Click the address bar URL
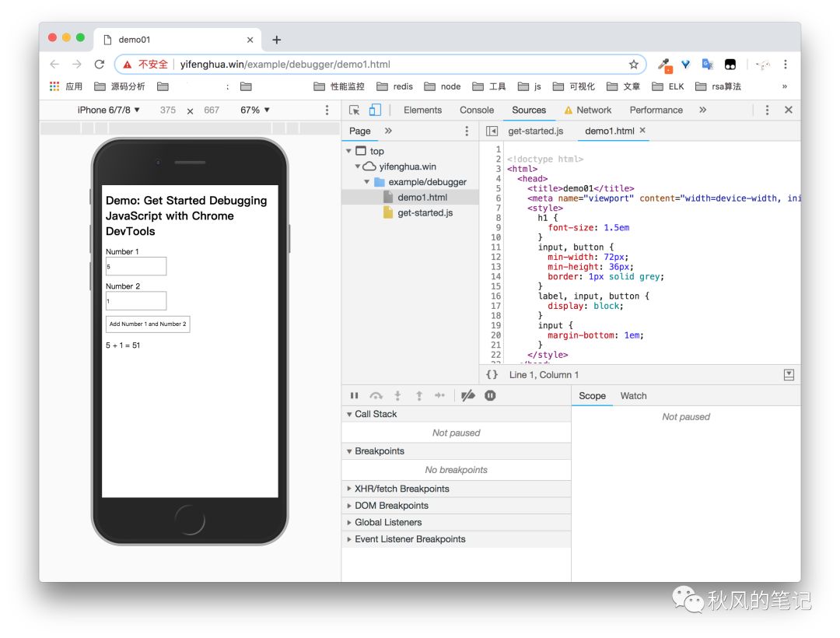The image size is (840, 638). click(285, 65)
